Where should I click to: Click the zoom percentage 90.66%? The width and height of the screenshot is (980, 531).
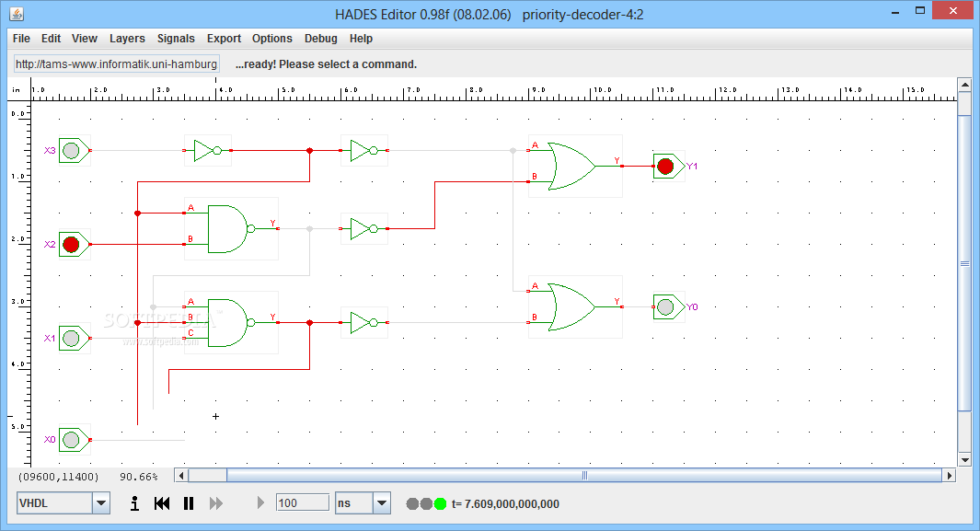click(x=138, y=477)
